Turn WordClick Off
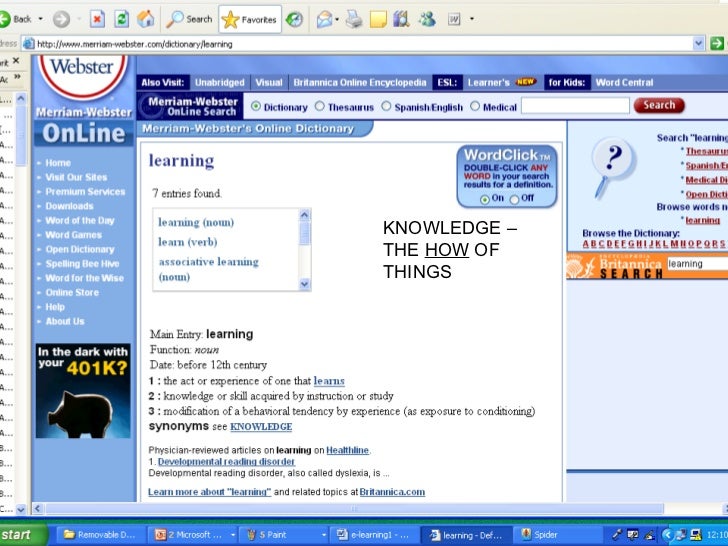728x546 pixels. (514, 200)
